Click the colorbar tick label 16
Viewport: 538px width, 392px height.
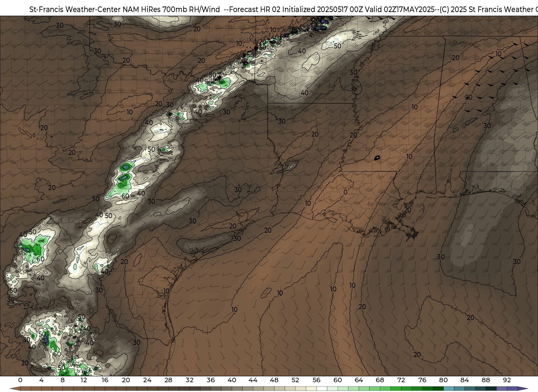tap(105, 380)
